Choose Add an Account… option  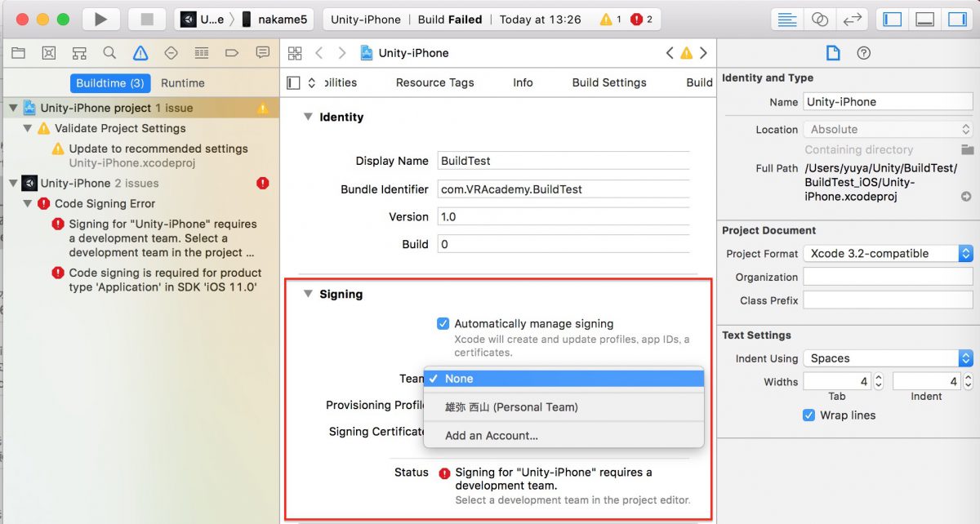coord(563,436)
